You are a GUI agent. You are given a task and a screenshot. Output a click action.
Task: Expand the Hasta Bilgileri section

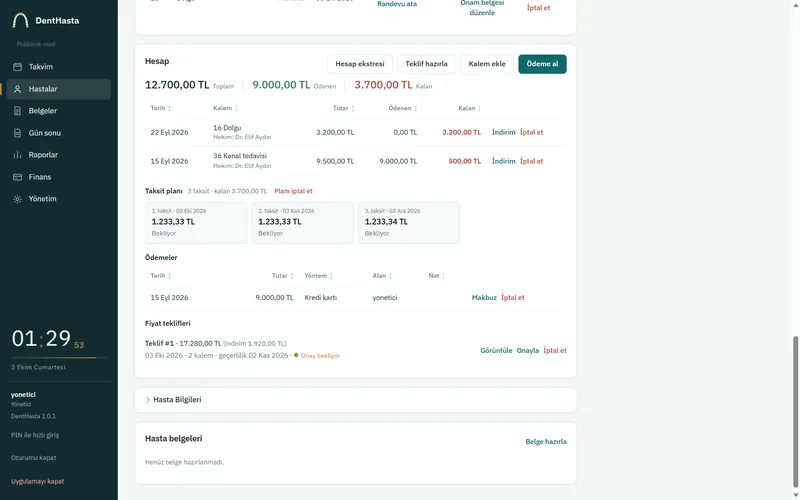click(x=356, y=400)
